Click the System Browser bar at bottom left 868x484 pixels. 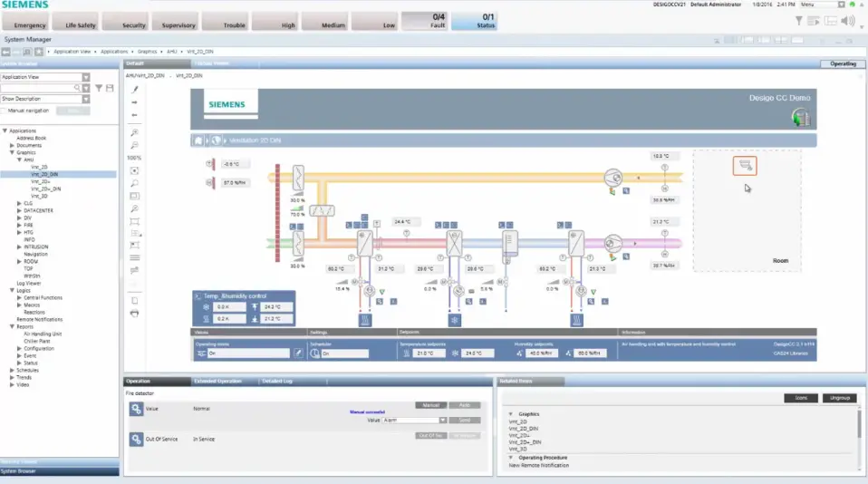point(59,471)
